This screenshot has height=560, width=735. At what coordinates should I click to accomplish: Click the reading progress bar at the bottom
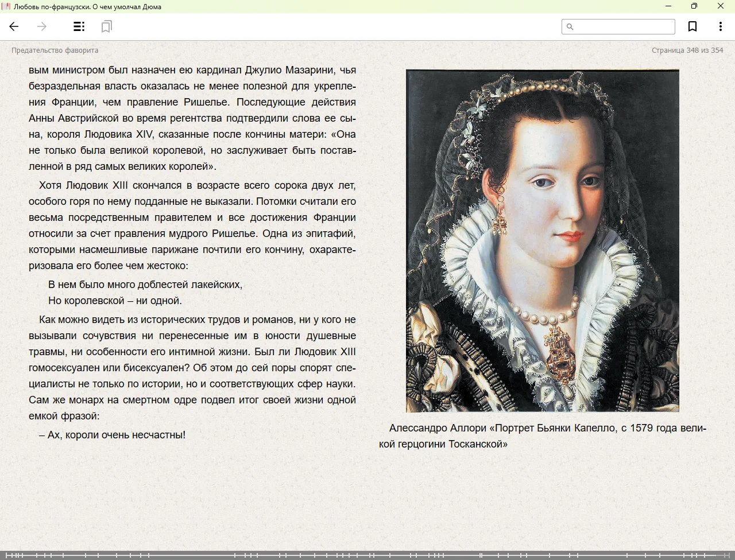(367, 555)
